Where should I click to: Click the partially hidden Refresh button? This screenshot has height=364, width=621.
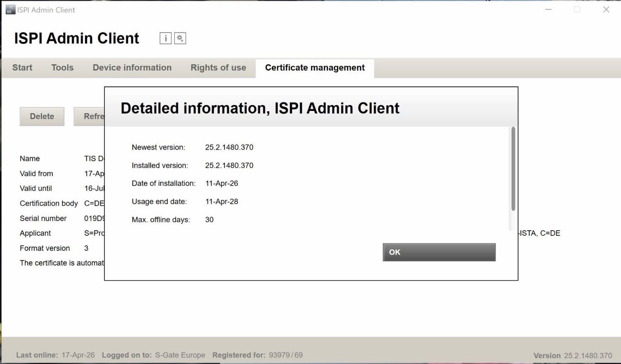pyautogui.click(x=89, y=117)
